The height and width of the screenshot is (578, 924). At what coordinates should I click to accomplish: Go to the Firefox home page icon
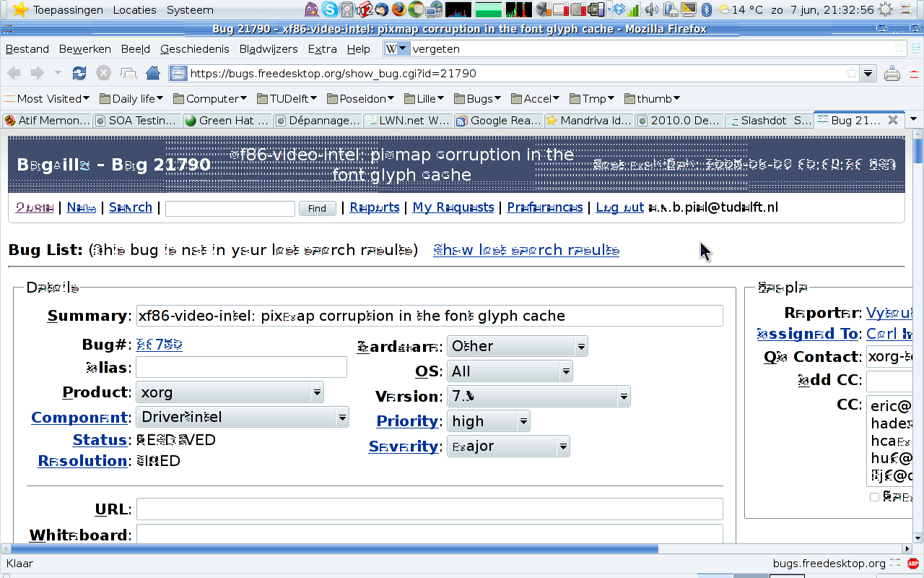click(152, 73)
